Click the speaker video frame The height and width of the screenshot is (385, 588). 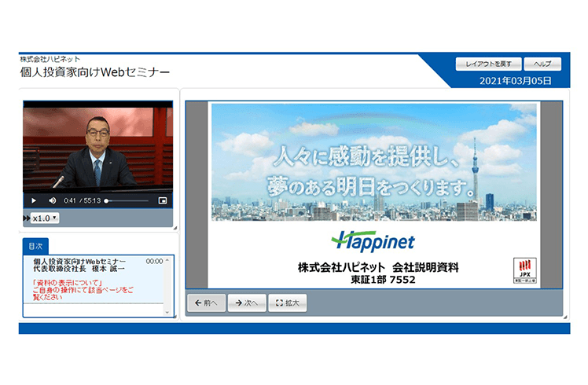pyautogui.click(x=98, y=148)
